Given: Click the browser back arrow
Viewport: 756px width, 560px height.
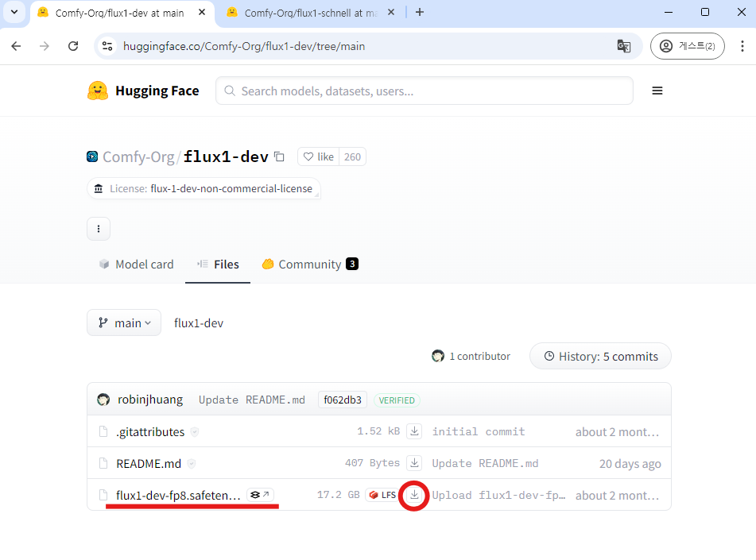Looking at the screenshot, I should click(x=16, y=46).
